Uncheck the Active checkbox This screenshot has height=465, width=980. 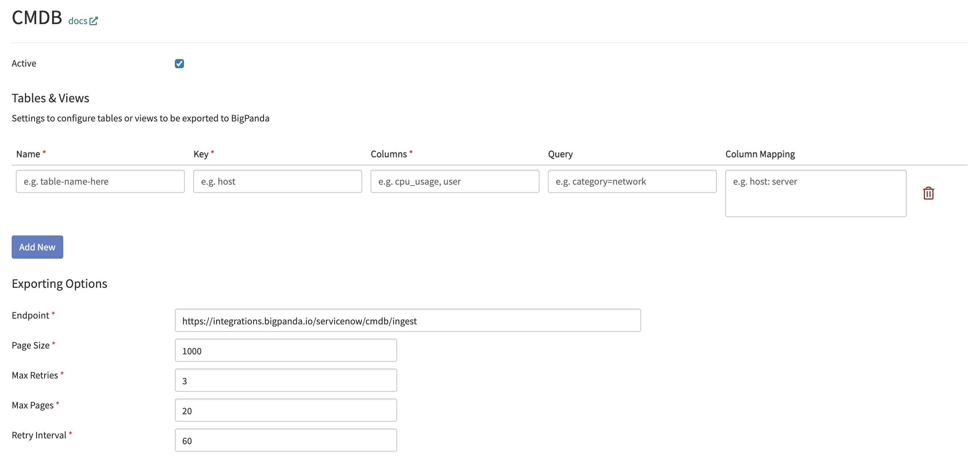pos(179,64)
